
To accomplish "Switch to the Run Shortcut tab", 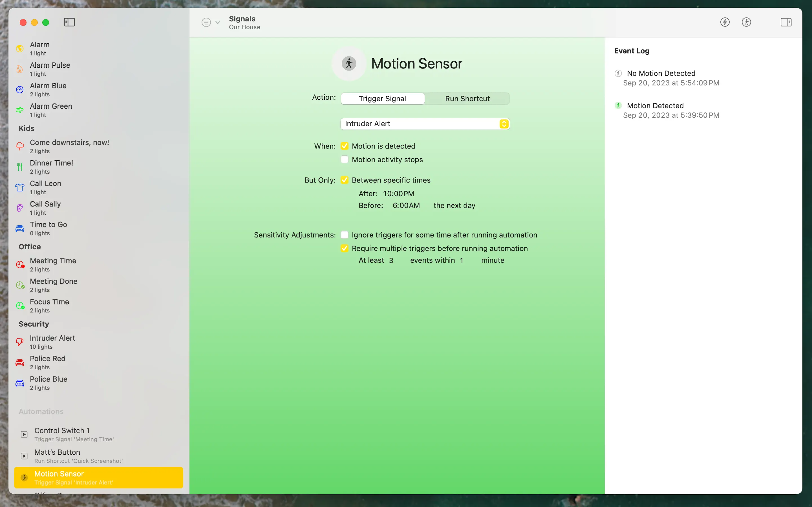I will 467,99.
